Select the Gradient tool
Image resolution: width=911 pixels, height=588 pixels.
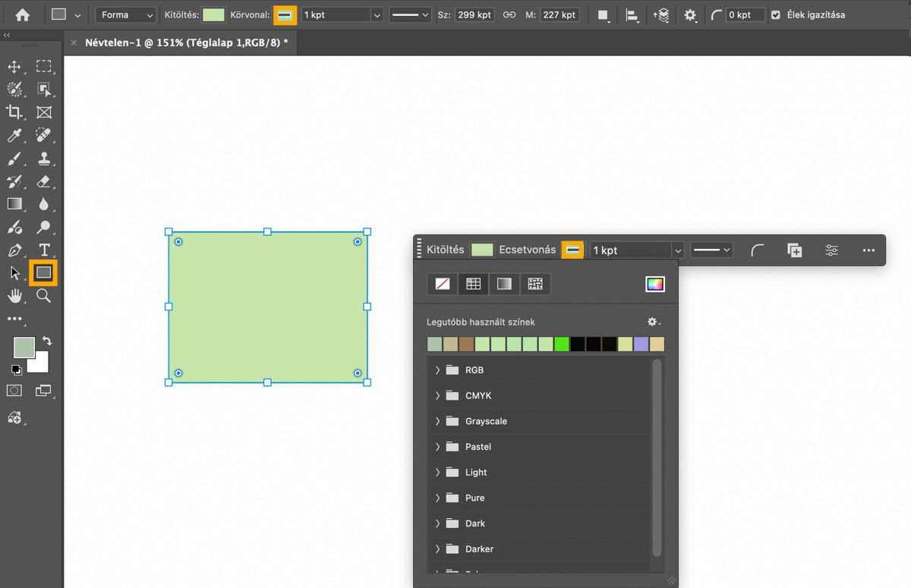tap(14, 204)
